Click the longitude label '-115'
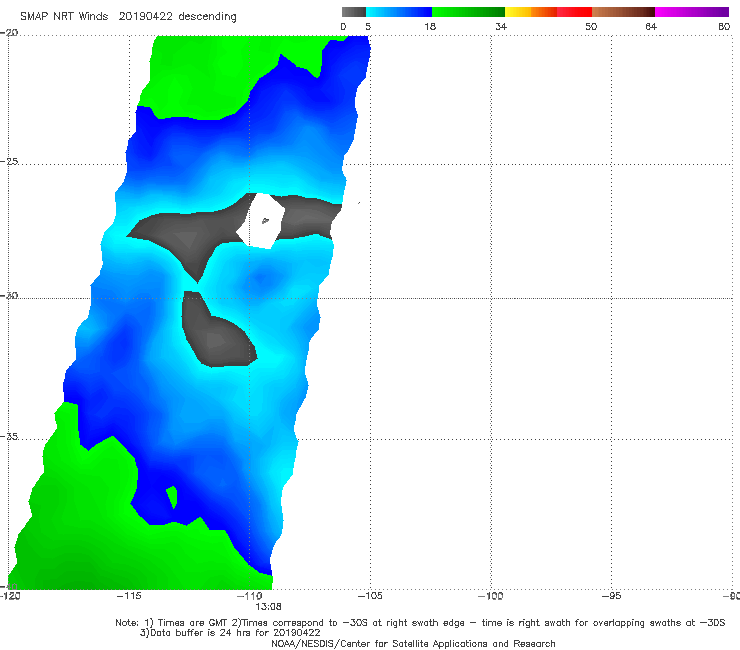Viewport: 740px width, 650px height. click(129, 596)
